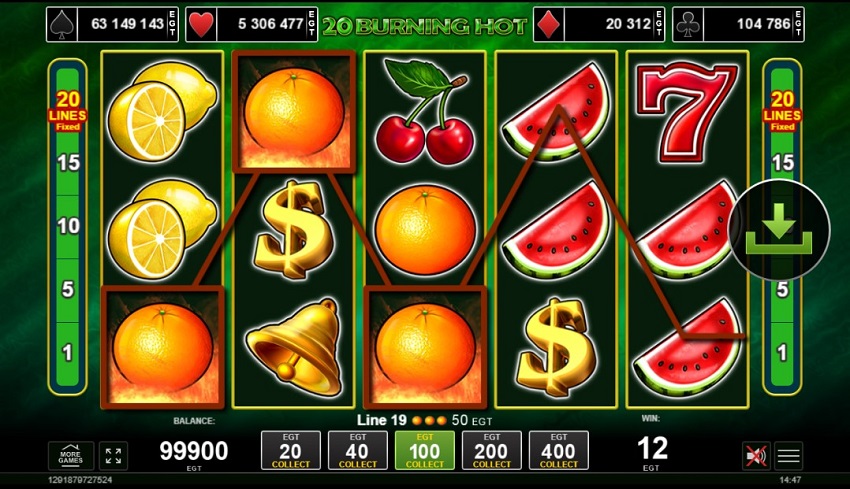Click the red seven symbol
Image resolution: width=850 pixels, height=489 pixels.
click(x=687, y=113)
